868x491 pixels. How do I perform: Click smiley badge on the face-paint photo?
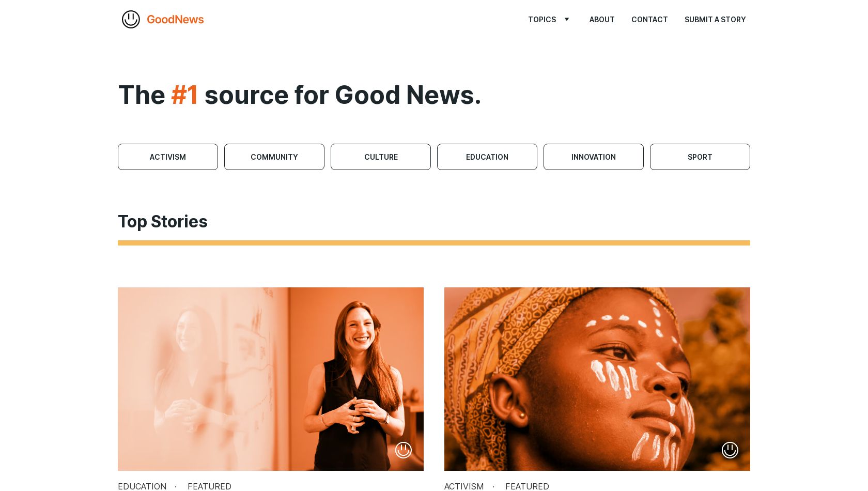click(x=730, y=450)
